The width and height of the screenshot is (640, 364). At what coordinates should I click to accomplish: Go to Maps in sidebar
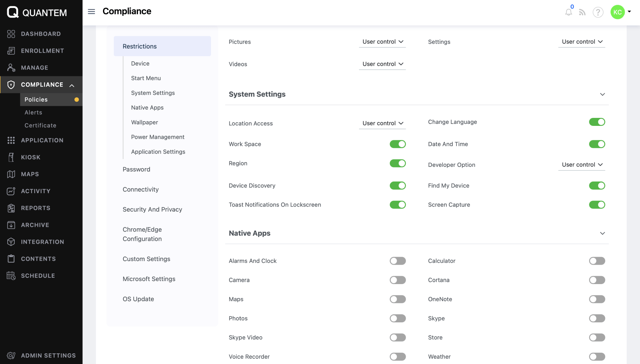(x=30, y=174)
